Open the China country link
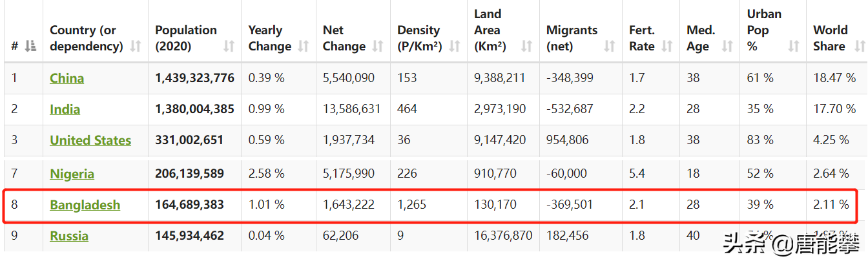 click(x=67, y=78)
